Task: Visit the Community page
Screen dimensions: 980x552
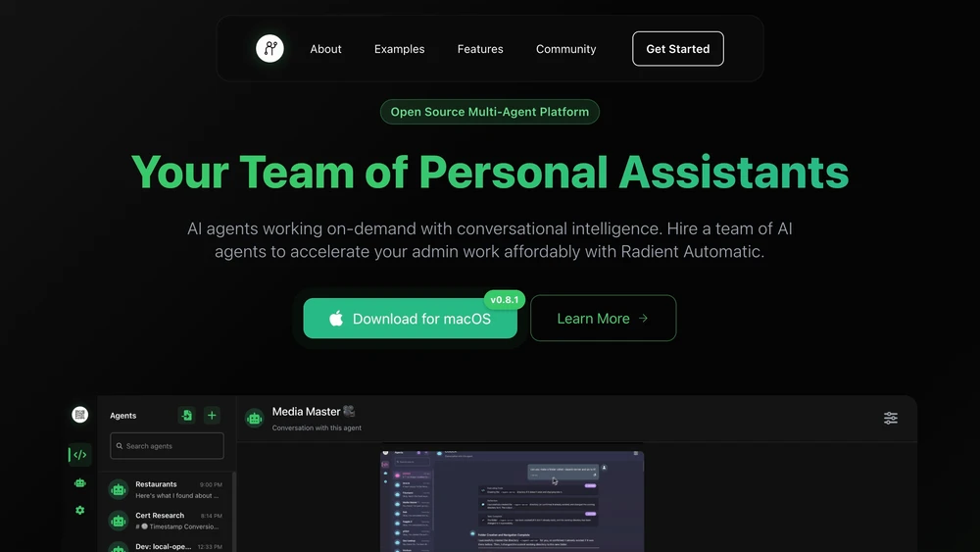Action: (x=565, y=49)
